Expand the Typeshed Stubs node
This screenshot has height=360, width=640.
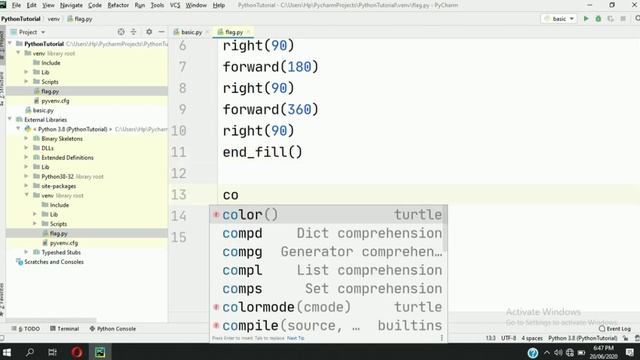point(27,252)
